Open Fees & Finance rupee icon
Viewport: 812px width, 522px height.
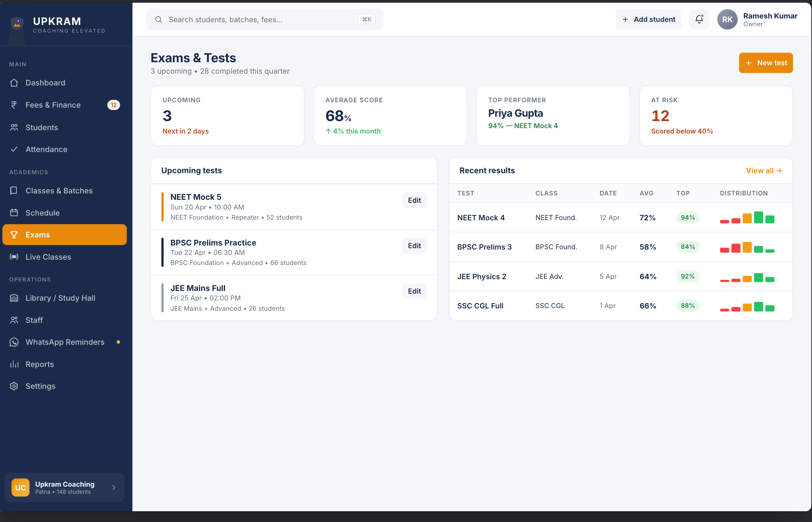(x=14, y=105)
